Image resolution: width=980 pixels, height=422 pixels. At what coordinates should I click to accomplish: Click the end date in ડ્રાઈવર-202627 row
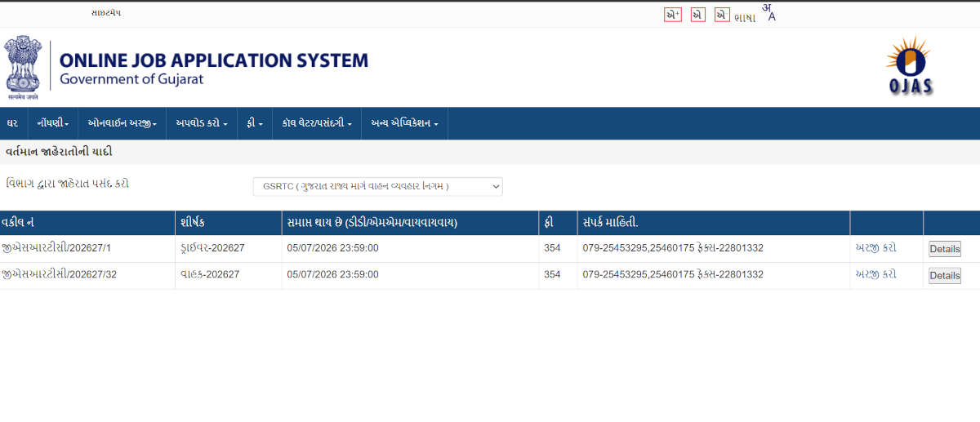[332, 248]
